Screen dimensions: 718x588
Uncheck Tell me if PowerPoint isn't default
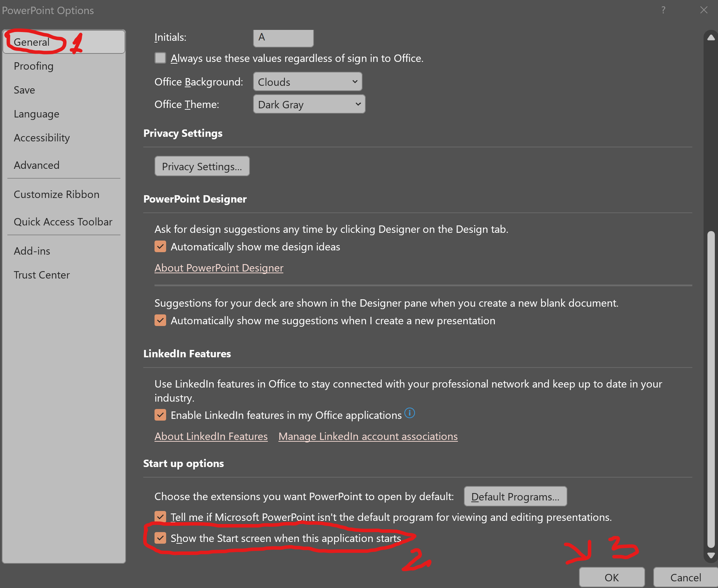[160, 517]
